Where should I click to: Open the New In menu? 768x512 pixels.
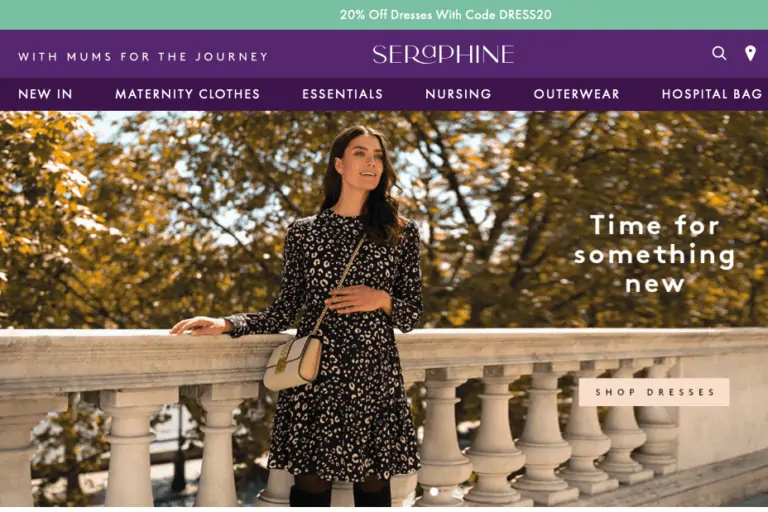point(45,94)
